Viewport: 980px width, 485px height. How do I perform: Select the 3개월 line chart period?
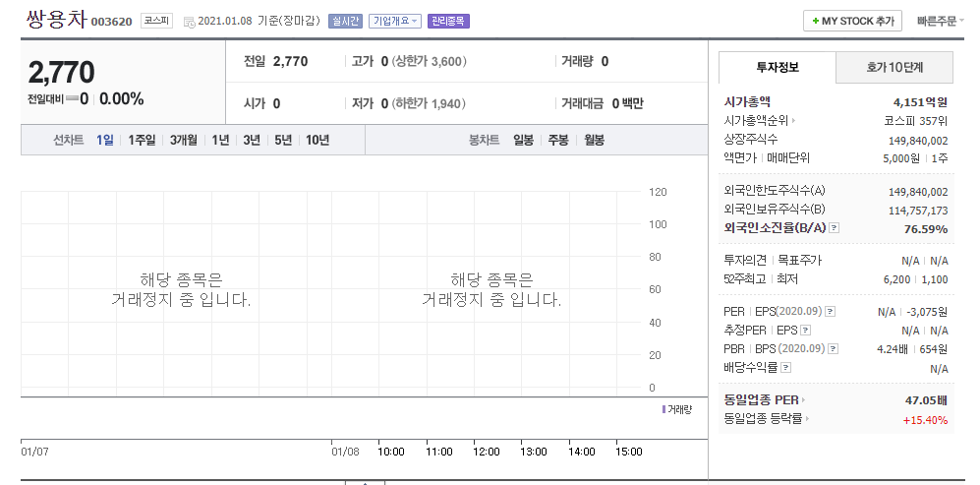coord(184,140)
